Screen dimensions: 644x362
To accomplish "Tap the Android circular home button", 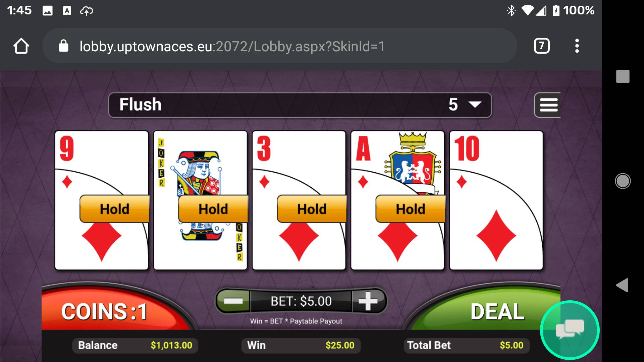I will click(x=623, y=181).
